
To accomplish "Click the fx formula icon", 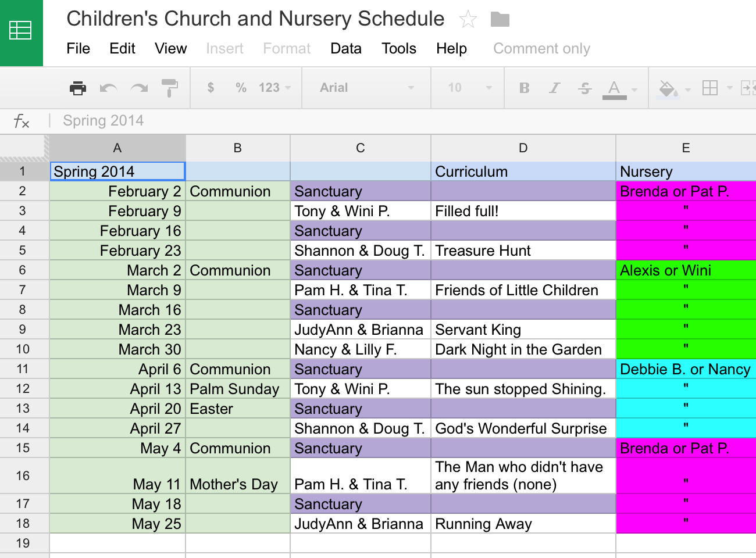I will (x=22, y=121).
